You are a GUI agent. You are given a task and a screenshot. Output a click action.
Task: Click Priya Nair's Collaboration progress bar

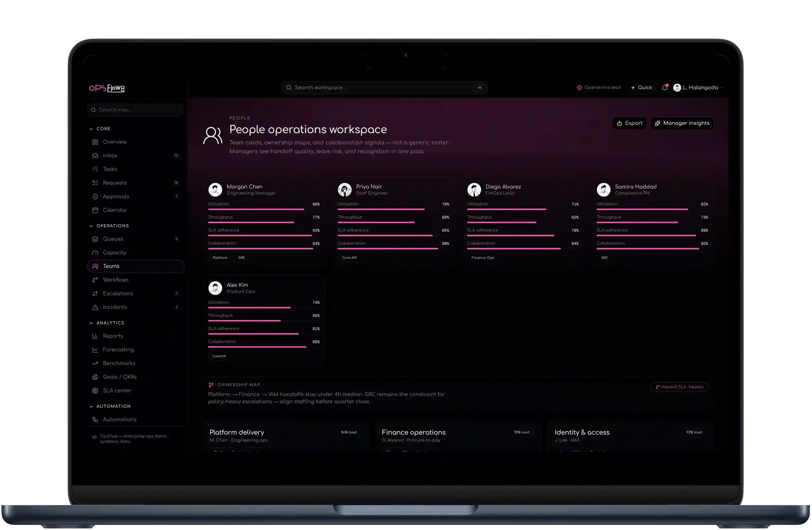[x=393, y=249]
